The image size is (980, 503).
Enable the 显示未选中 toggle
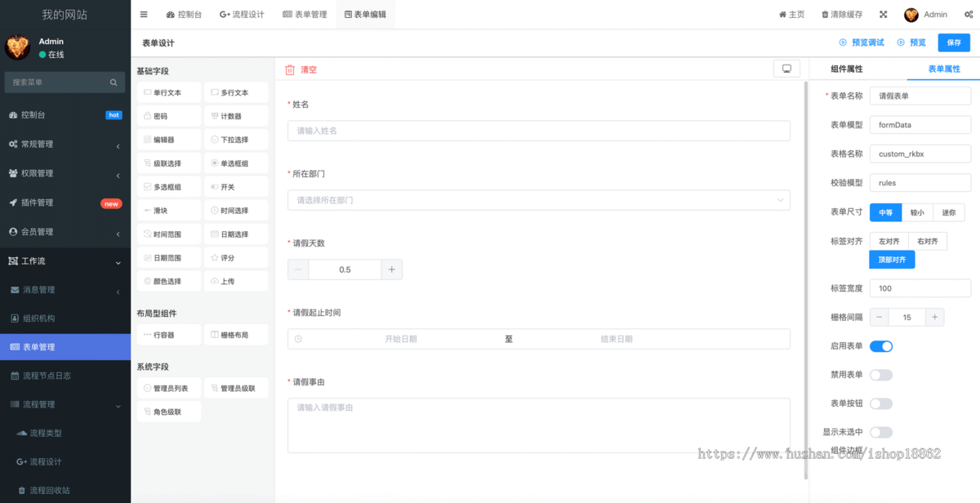click(880, 432)
